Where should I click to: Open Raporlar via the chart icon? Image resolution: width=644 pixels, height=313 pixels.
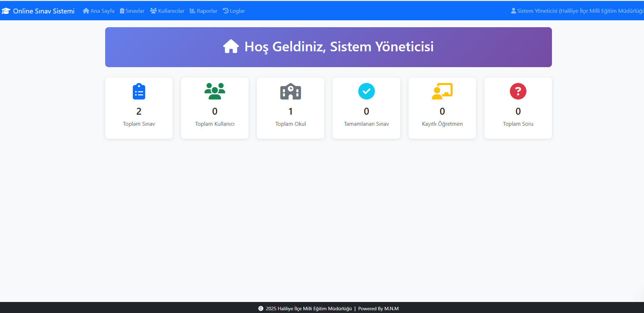tap(192, 11)
